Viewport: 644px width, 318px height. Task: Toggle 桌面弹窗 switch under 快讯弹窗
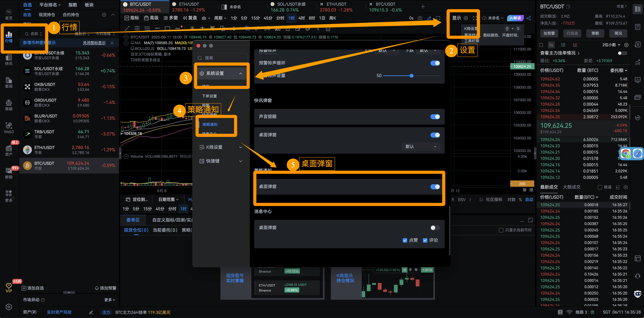[435, 135]
